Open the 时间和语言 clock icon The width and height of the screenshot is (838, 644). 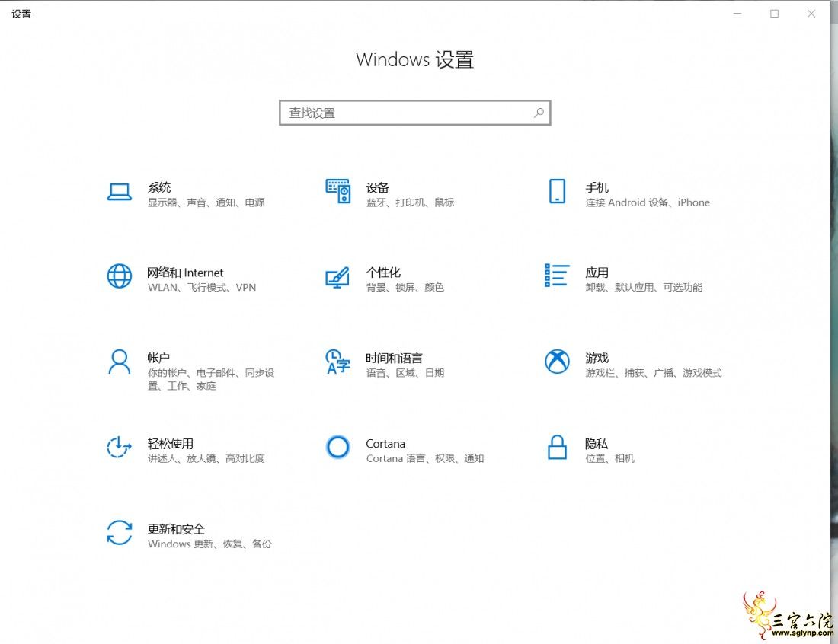(x=337, y=362)
